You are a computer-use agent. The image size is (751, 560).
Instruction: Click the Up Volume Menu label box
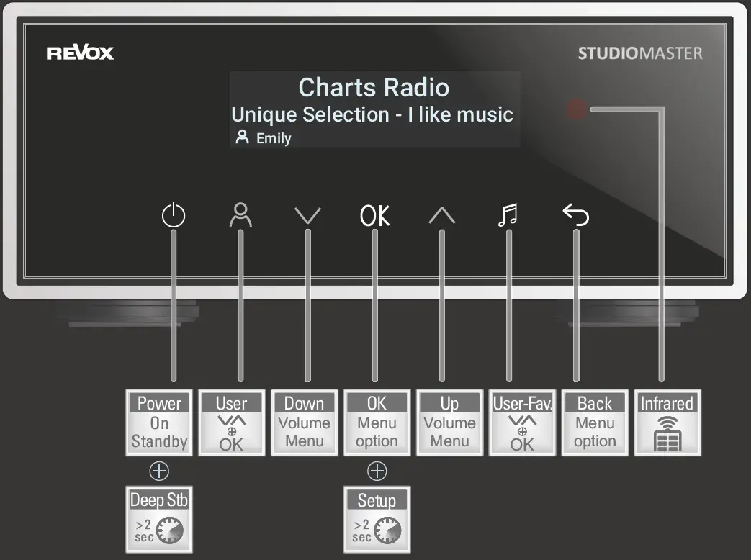449,423
